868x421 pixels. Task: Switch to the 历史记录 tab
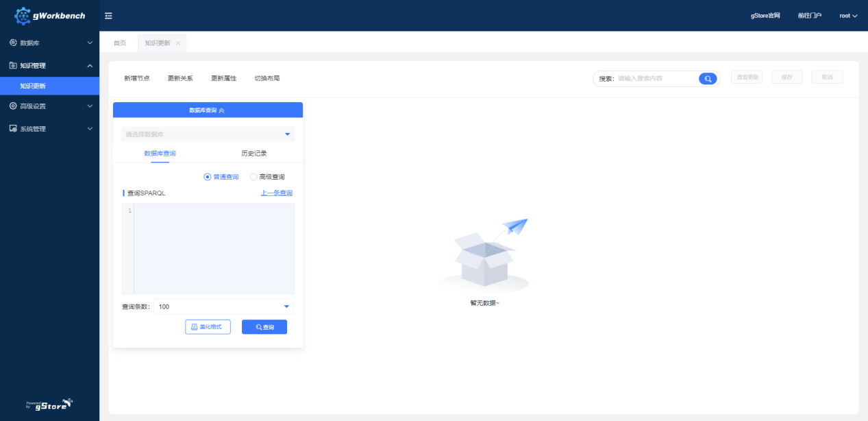tap(253, 154)
